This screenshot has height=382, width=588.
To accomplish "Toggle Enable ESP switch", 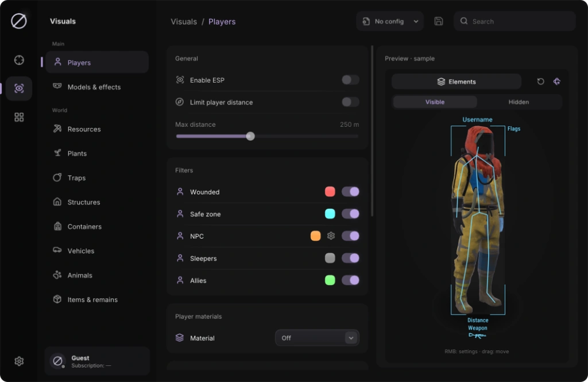I will point(350,80).
